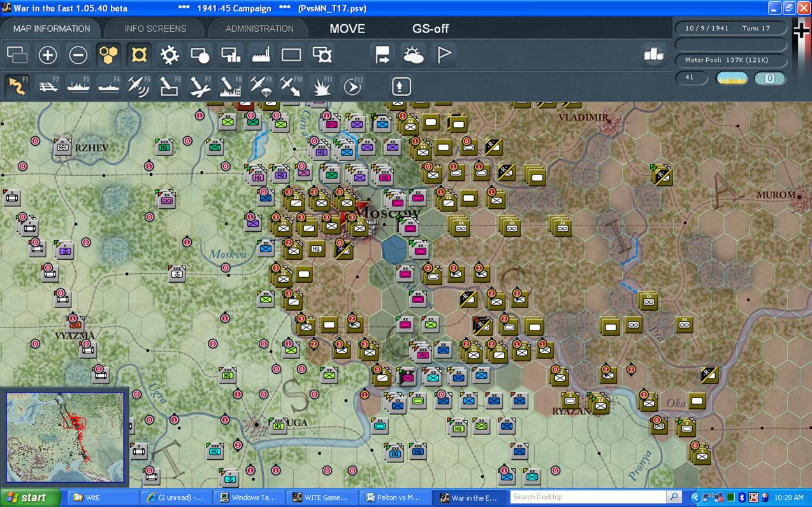Click the rectangle-with-circle map icon
The image size is (812, 507).
click(x=200, y=55)
